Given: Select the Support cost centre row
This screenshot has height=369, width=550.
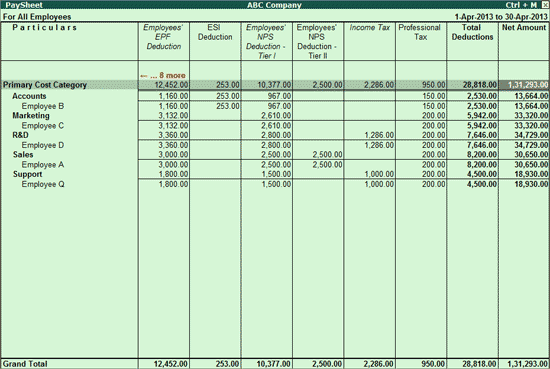Looking at the screenshot, I should pos(275,174).
